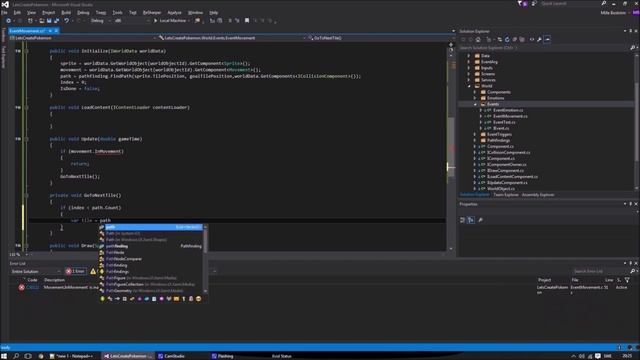Open the Analyze menu

[174, 13]
